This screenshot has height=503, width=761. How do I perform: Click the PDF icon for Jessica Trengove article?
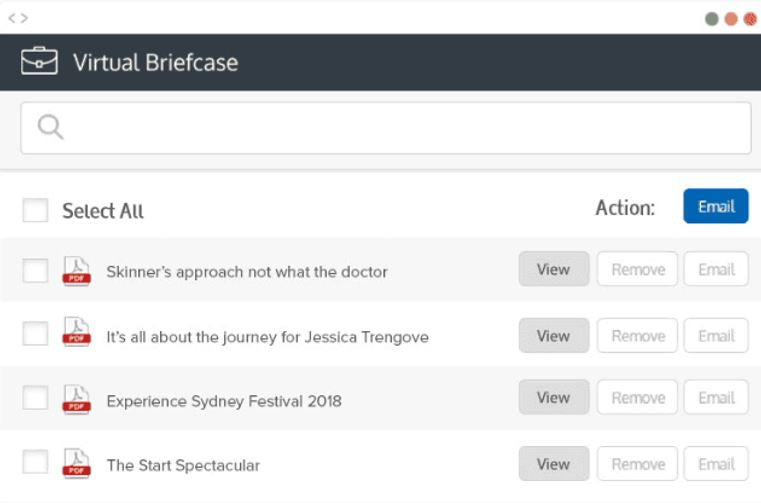pyautogui.click(x=77, y=332)
